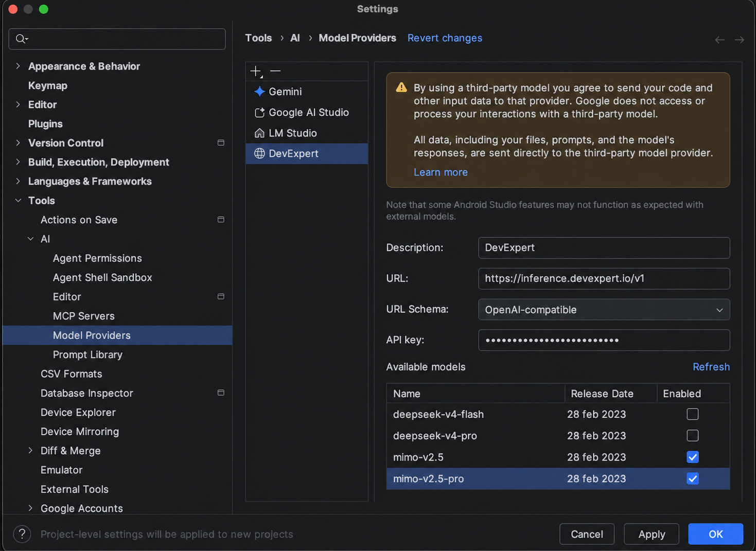Click the LM Studio home icon
Image resolution: width=756 pixels, height=551 pixels.
pos(259,133)
